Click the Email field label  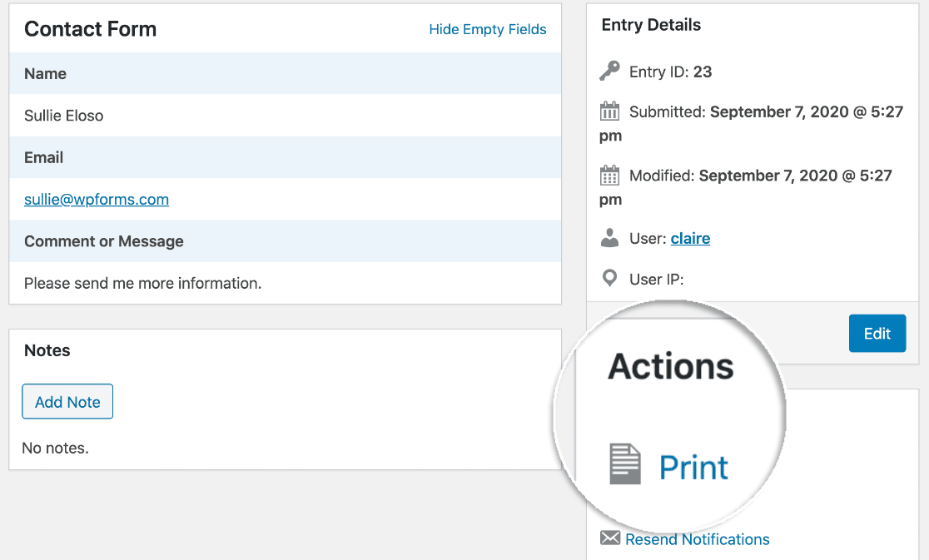[44, 157]
